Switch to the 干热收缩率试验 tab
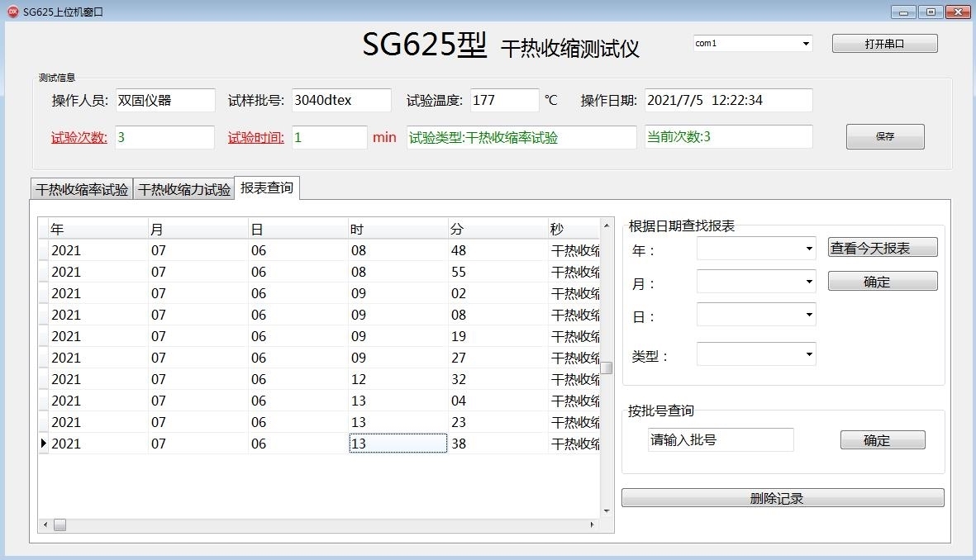The image size is (976, 560). point(82,189)
